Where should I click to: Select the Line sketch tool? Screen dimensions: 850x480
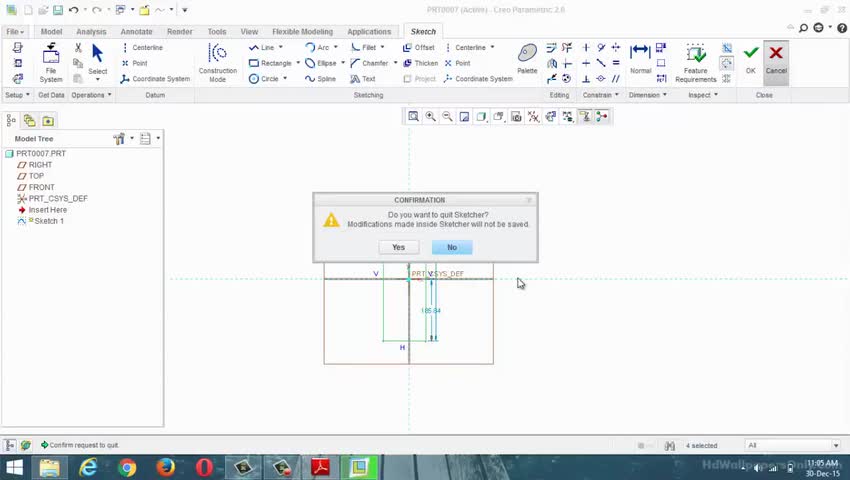[262, 48]
